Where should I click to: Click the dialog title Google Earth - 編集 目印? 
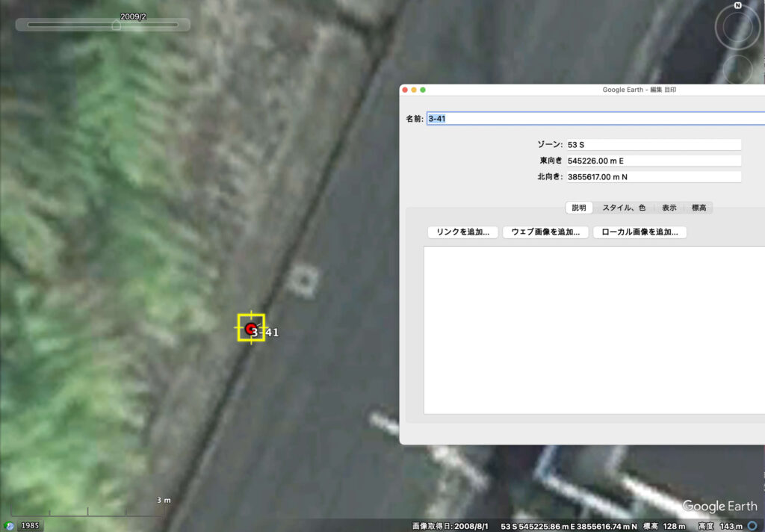click(639, 90)
